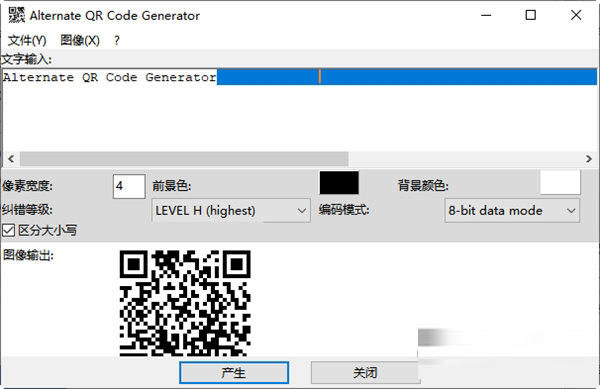Toggle the 区分大小写 checkbox

pos(8,230)
